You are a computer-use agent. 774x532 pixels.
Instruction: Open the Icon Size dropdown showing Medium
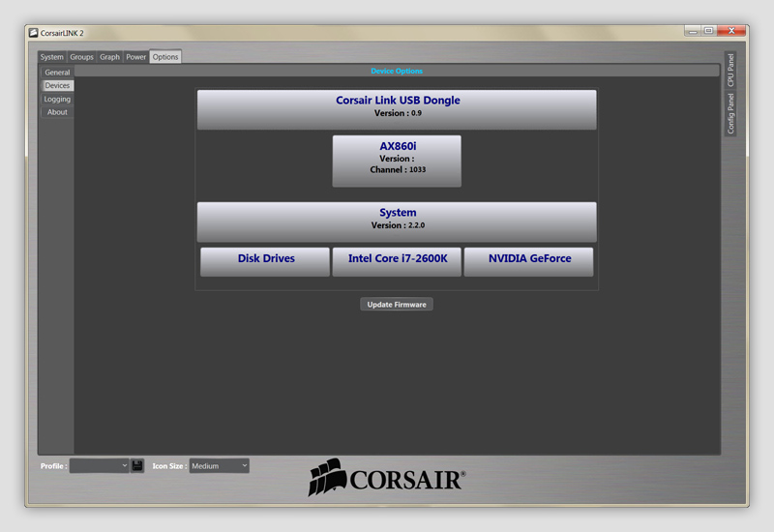point(220,466)
